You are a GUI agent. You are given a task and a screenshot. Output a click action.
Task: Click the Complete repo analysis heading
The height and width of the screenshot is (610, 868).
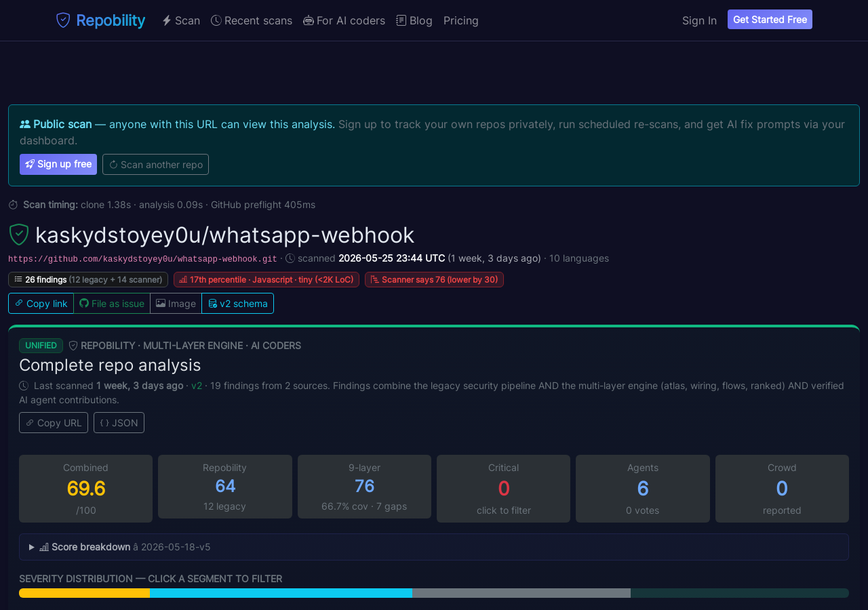tap(110, 365)
